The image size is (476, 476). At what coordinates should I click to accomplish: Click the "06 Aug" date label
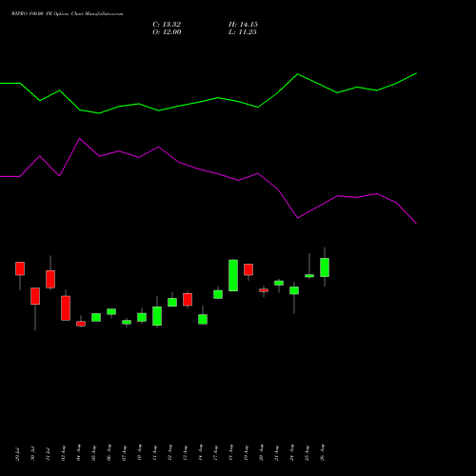click(109, 453)
